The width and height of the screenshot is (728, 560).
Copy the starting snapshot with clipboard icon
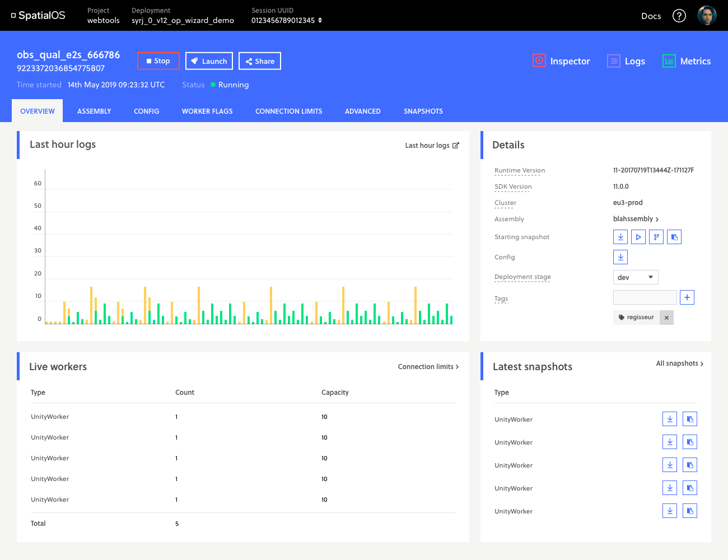(x=674, y=237)
